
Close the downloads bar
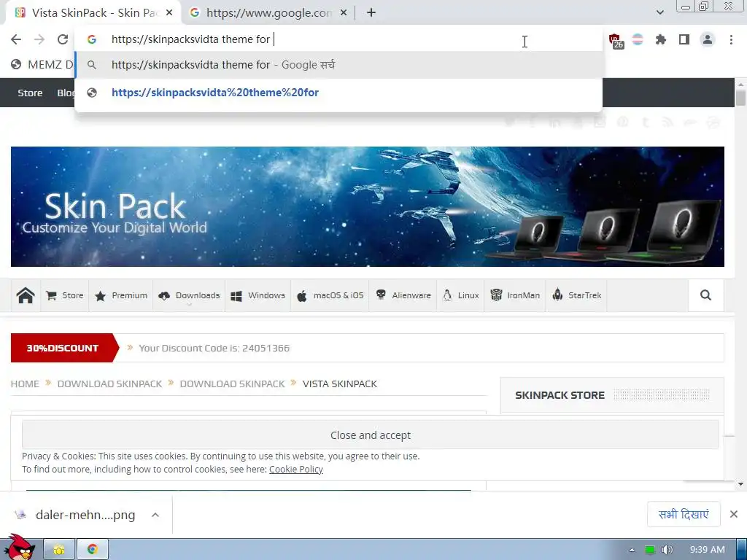(x=734, y=514)
